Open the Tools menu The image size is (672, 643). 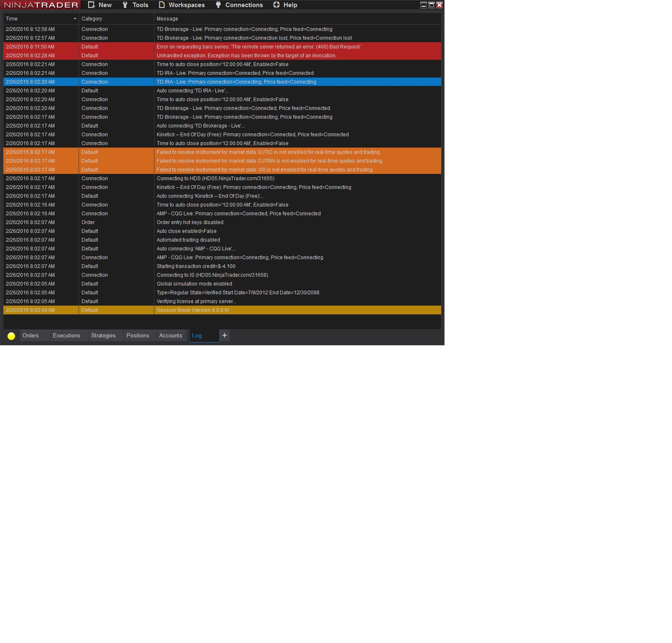click(135, 5)
